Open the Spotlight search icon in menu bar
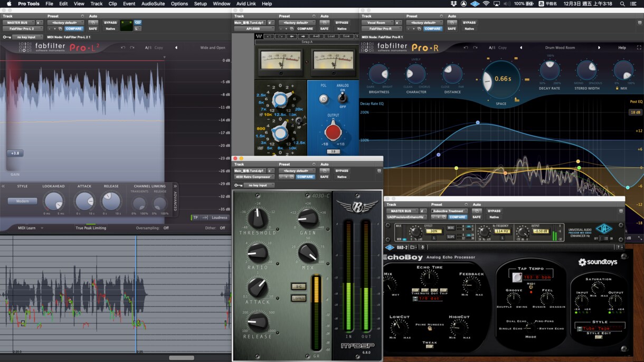The width and height of the screenshot is (644, 362). click(622, 4)
